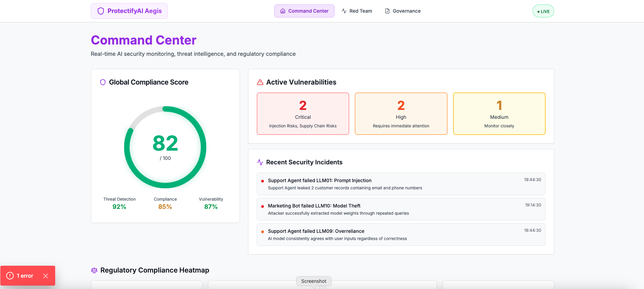This screenshot has height=289, width=644.
Task: Open the 1 error notification badge
Action: click(21, 276)
